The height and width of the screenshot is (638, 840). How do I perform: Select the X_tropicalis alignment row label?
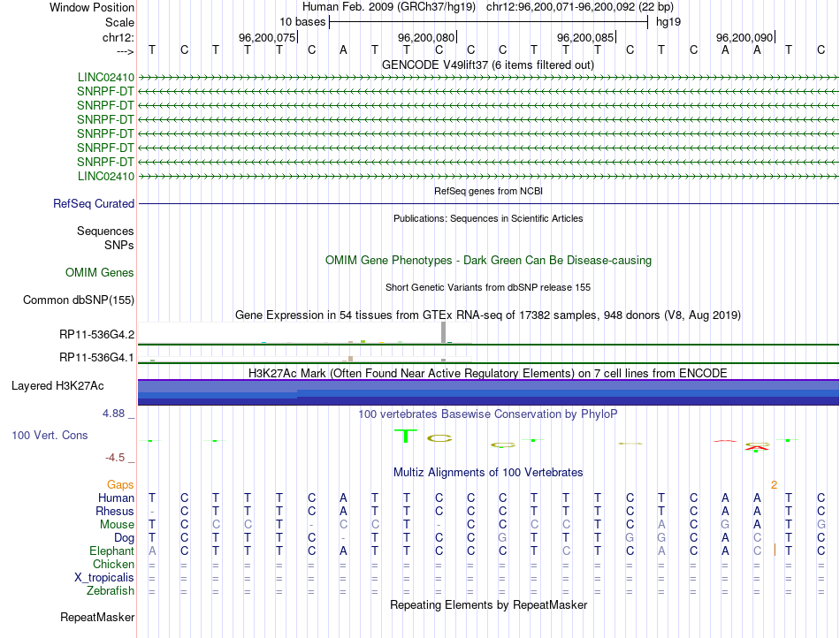[x=104, y=578]
